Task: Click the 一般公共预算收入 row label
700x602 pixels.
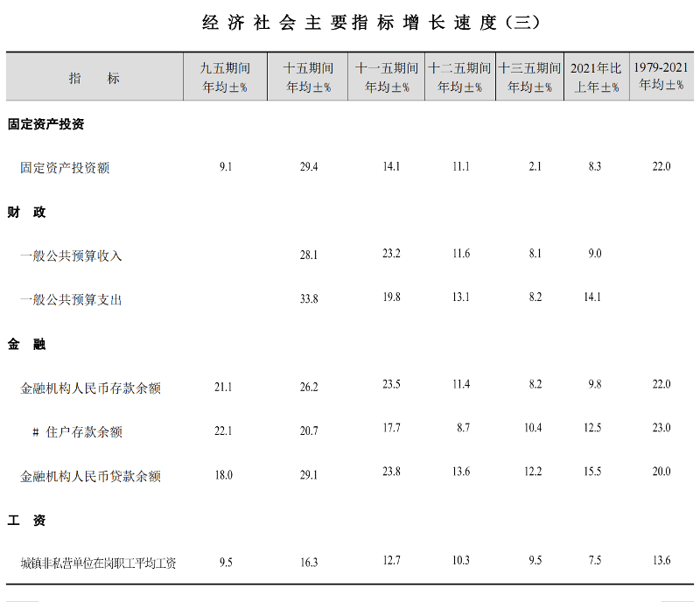Action: (71, 255)
